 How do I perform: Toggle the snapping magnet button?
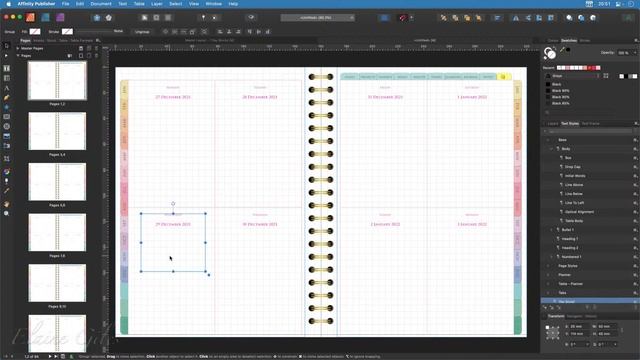pos(403,18)
